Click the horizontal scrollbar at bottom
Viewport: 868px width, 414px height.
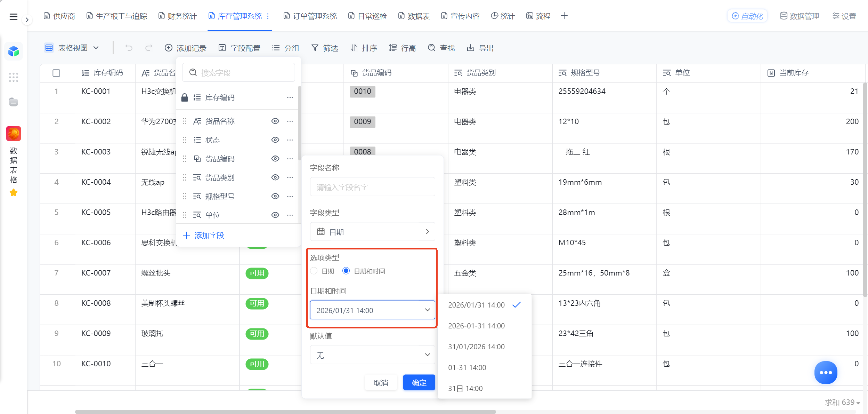click(x=285, y=412)
